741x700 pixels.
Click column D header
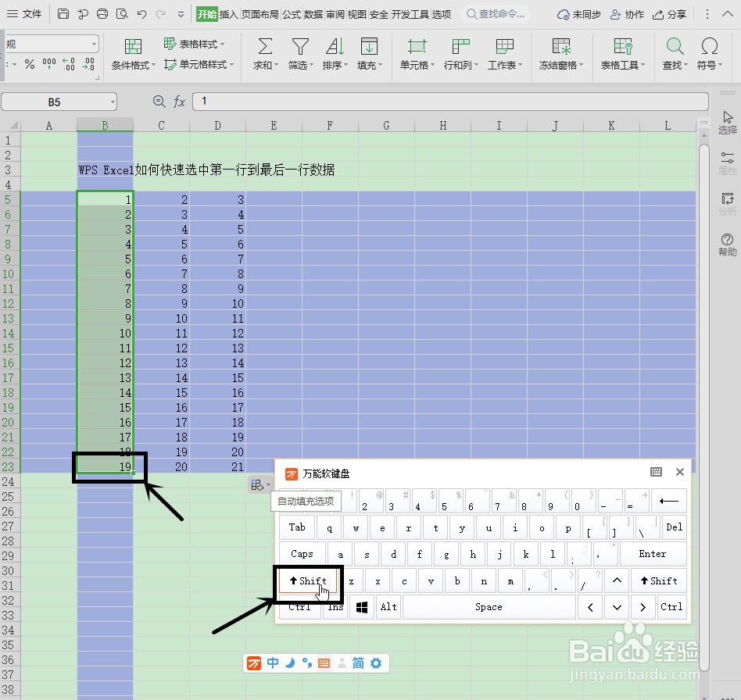click(217, 125)
